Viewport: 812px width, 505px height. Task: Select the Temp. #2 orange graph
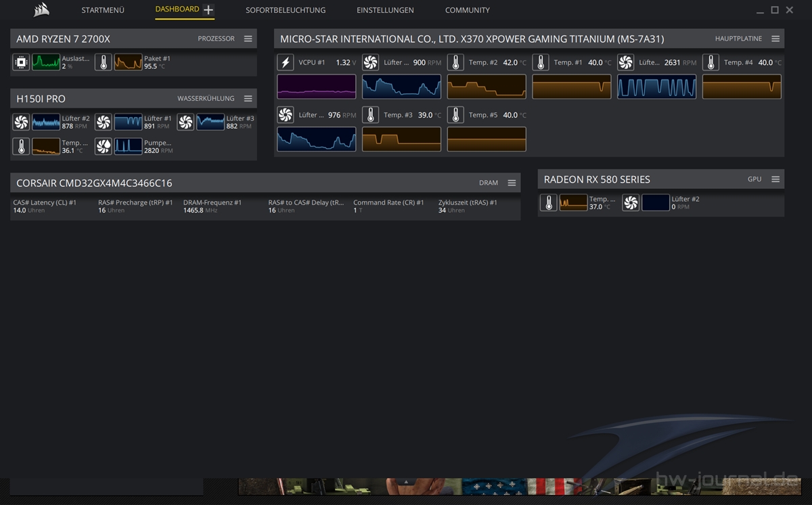click(487, 87)
